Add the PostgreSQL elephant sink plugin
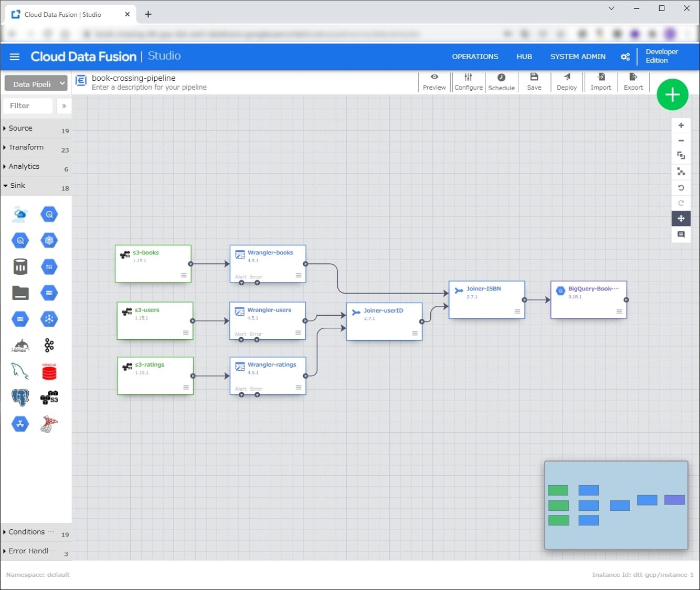Image resolution: width=700 pixels, height=590 pixels. coord(20,398)
